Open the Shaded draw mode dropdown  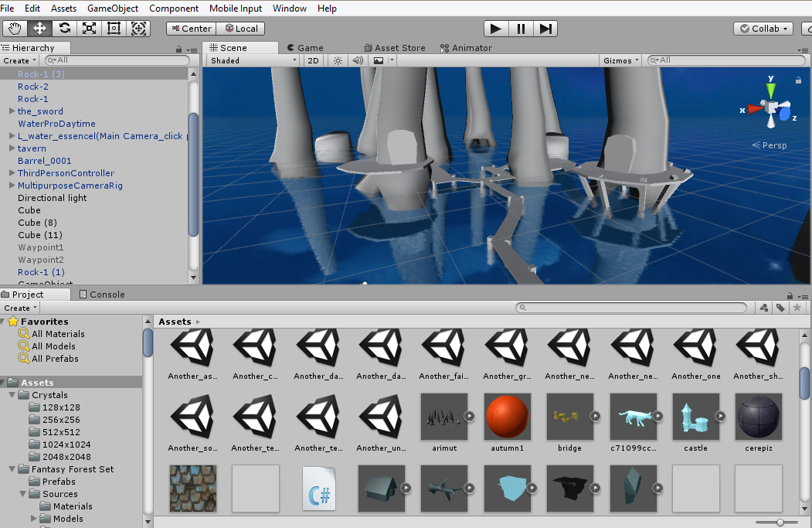[253, 60]
